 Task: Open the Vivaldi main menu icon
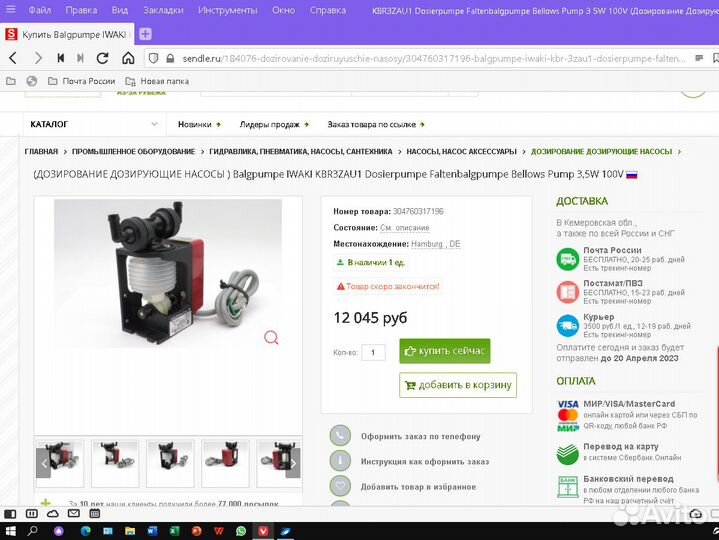10,9
